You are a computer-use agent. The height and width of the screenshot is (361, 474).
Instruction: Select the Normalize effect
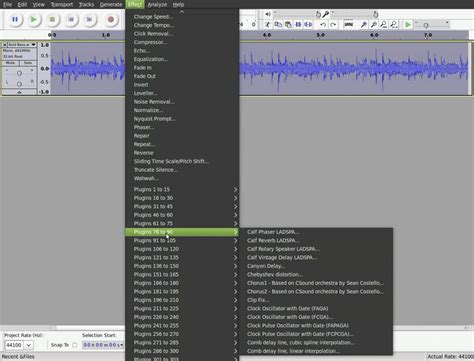pos(182,110)
